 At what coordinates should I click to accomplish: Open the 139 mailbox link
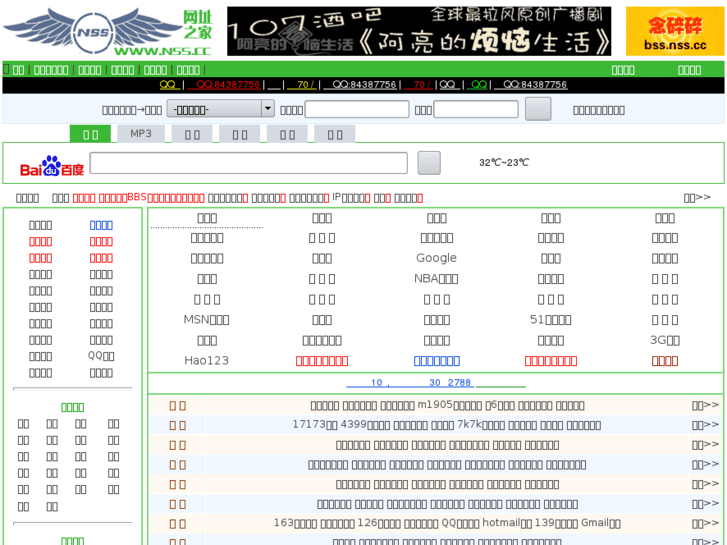(556, 523)
